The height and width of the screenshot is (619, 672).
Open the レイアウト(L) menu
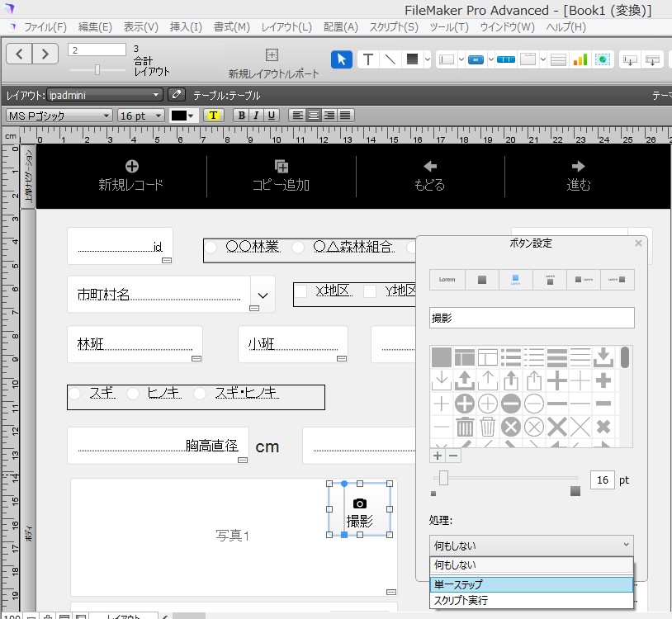(x=286, y=27)
